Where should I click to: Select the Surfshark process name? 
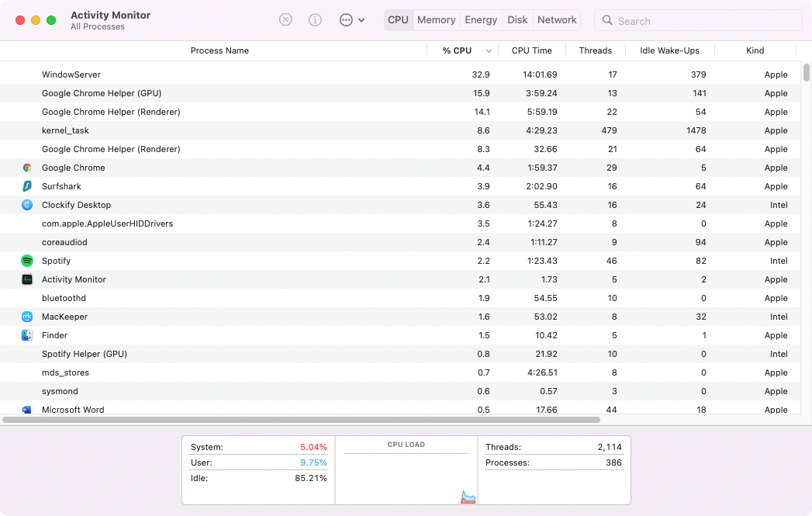point(61,186)
